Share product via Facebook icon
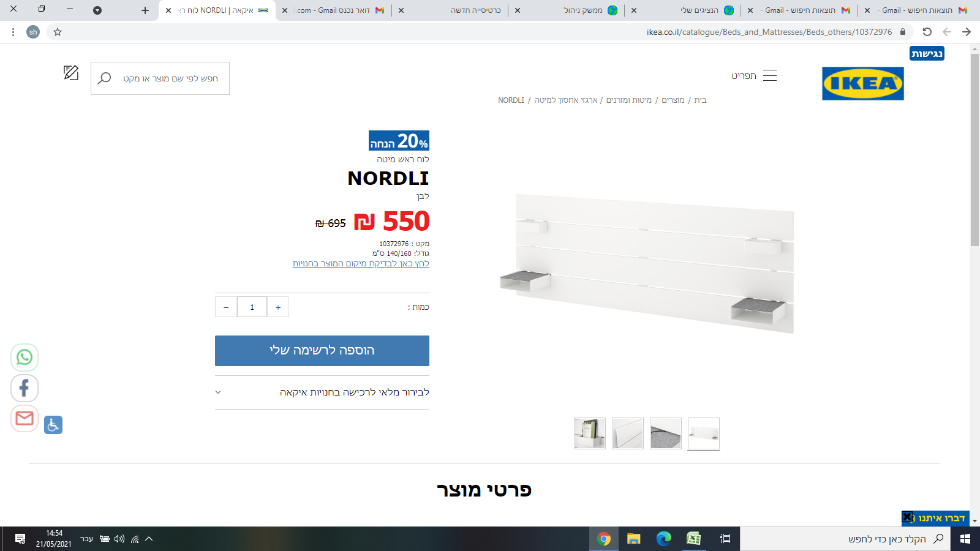This screenshot has height=551, width=980. click(24, 388)
